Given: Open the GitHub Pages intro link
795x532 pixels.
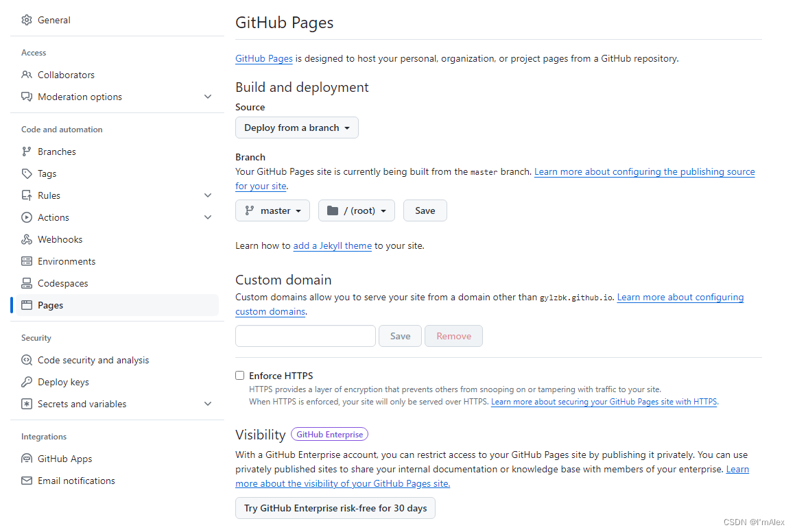Looking at the screenshot, I should pyautogui.click(x=263, y=58).
